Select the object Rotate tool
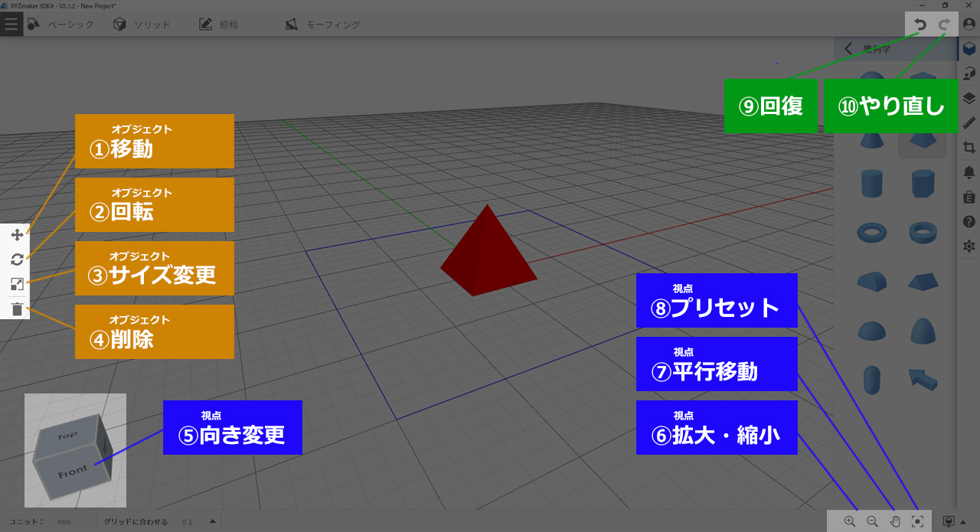The width and height of the screenshot is (980, 532). pos(17,259)
